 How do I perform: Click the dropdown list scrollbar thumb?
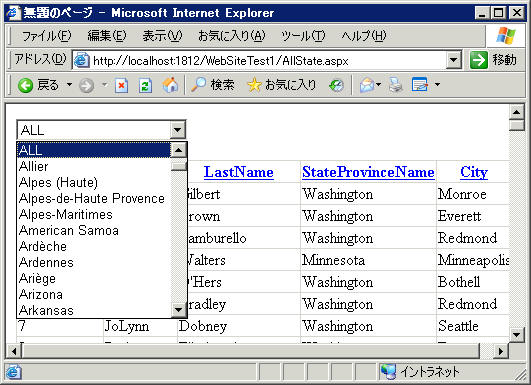[178, 167]
